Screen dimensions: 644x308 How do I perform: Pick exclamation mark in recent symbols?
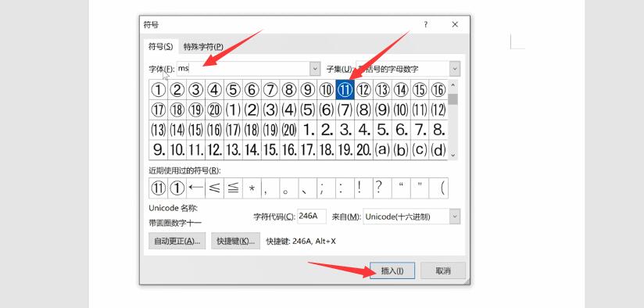(x=364, y=188)
